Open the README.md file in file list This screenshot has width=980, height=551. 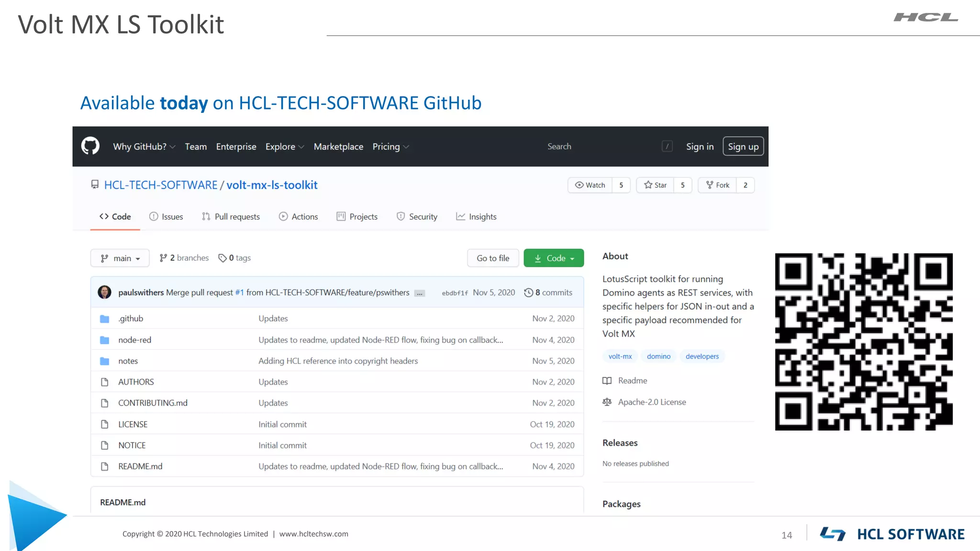[x=140, y=466]
